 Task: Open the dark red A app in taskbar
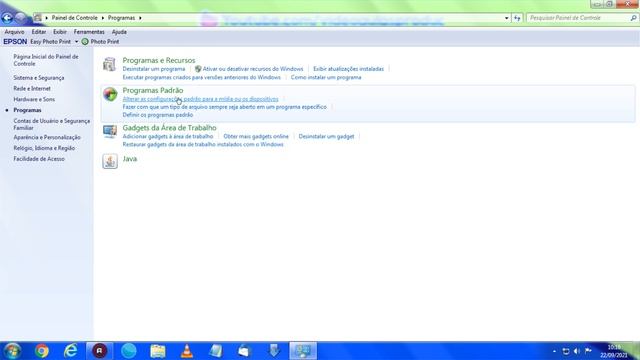coord(100,351)
